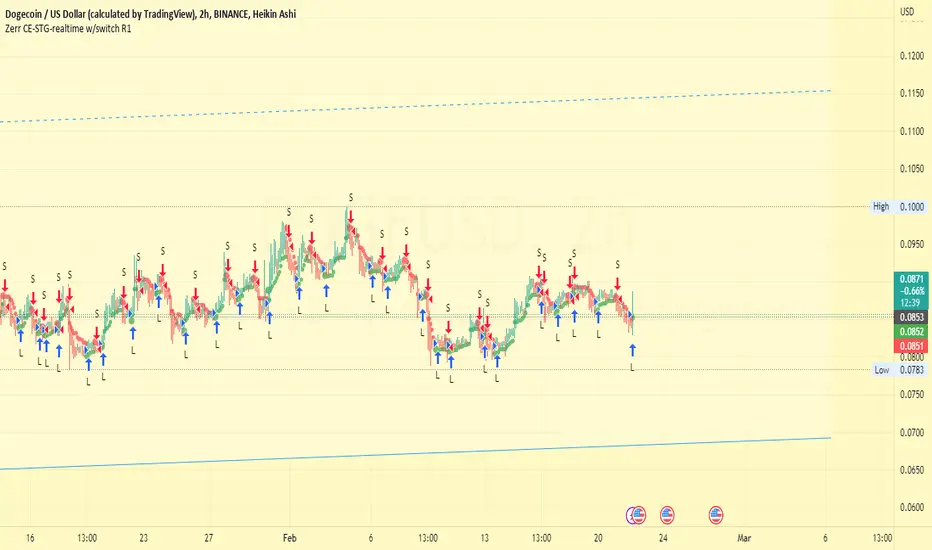Click the 0.1100 price axis label
This screenshot has width=932, height=550.
pos(912,131)
